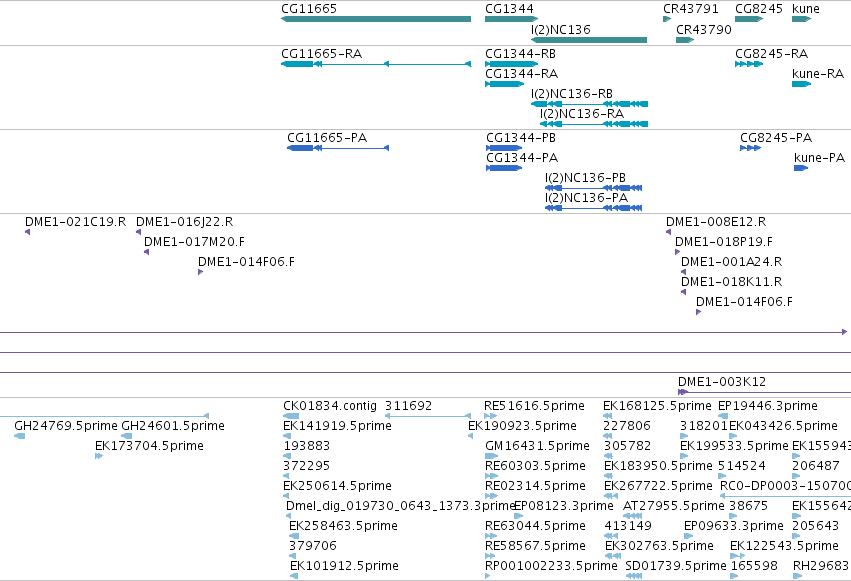Select EST AT27955.5prime
Screen dimensions: 851x581
(x=674, y=506)
